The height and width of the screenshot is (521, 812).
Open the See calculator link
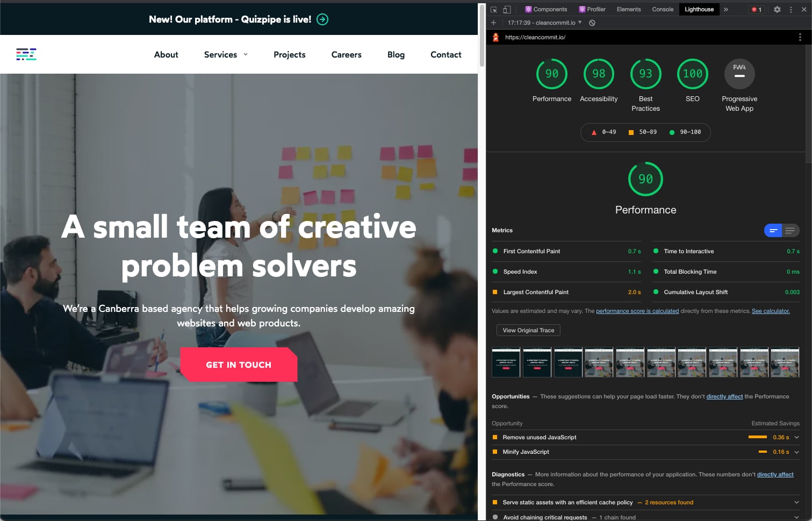771,311
